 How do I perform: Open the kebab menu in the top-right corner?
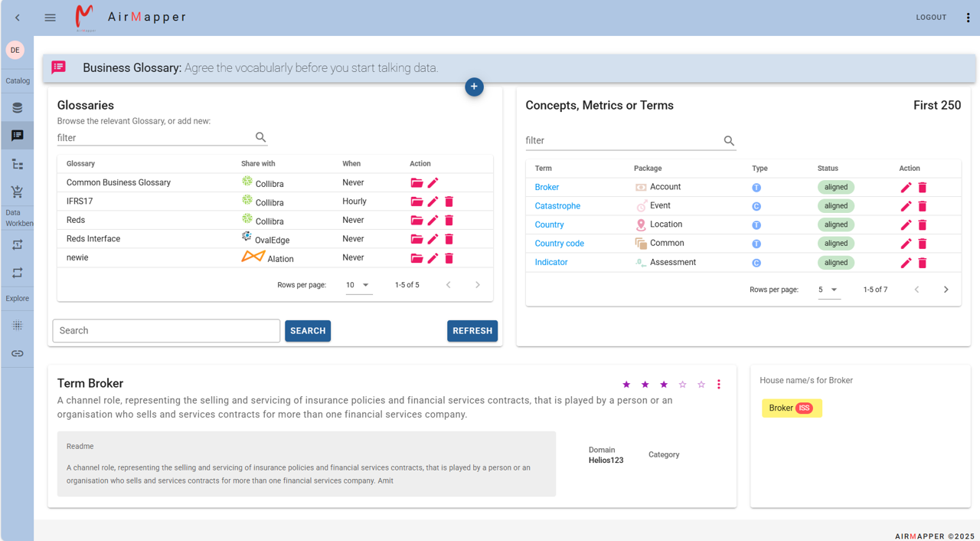968,17
